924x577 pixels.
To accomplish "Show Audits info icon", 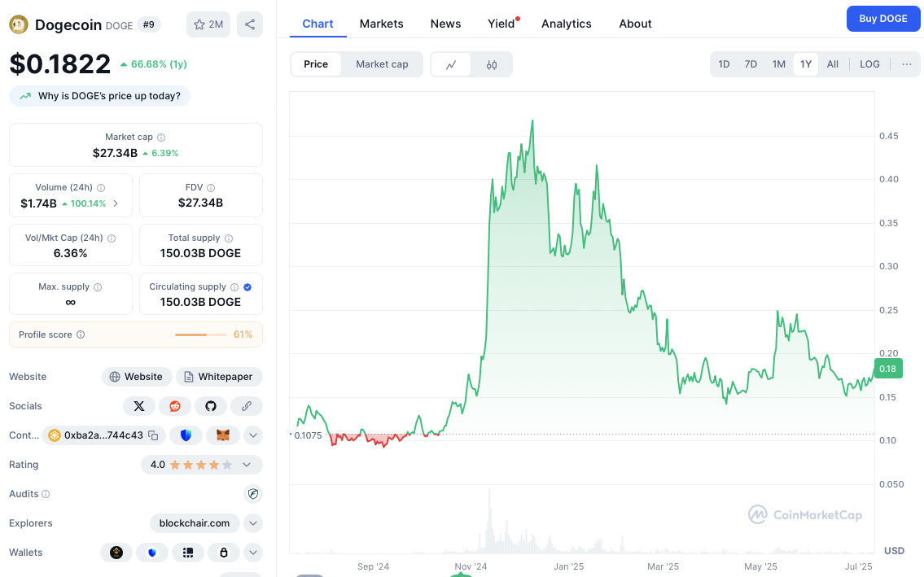I will [46, 494].
